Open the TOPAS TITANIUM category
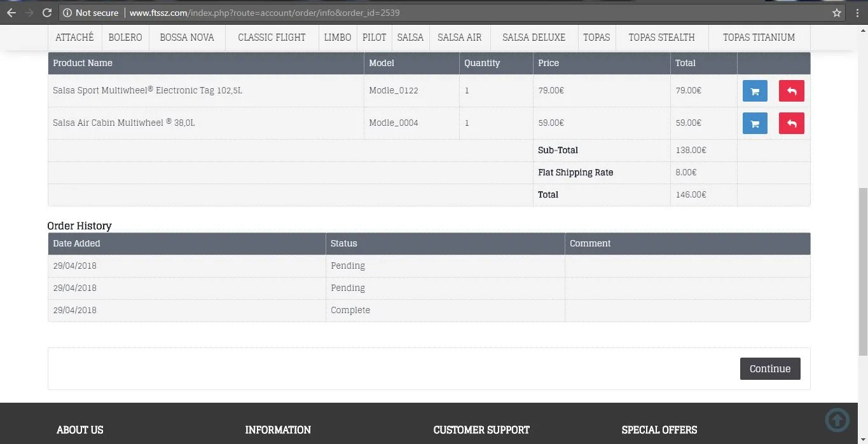868x444 pixels. 759,37
